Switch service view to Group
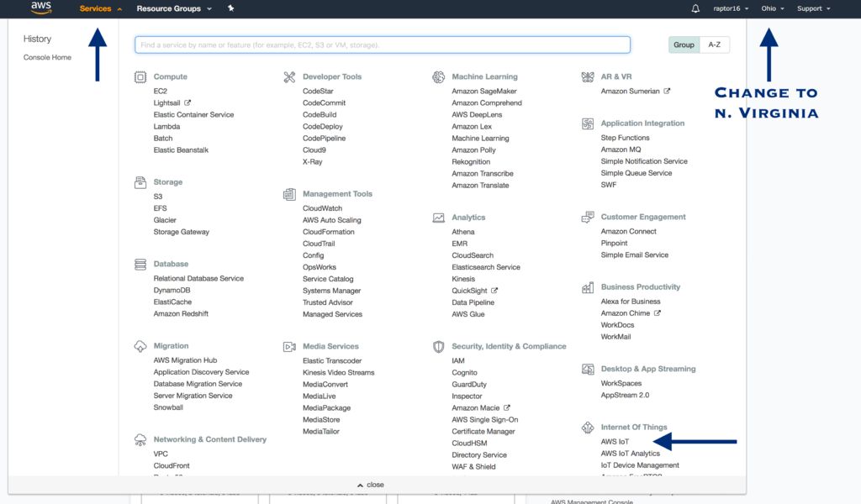Viewport: 861px width, 504px height. tap(684, 45)
